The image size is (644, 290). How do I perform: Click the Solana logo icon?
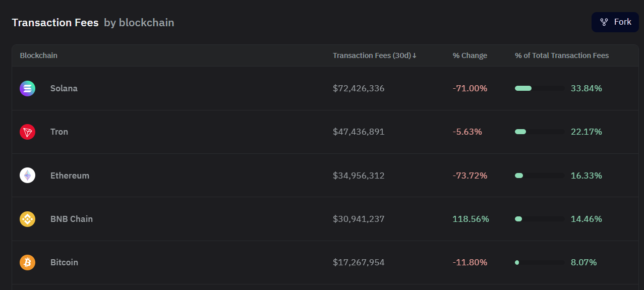click(x=27, y=88)
